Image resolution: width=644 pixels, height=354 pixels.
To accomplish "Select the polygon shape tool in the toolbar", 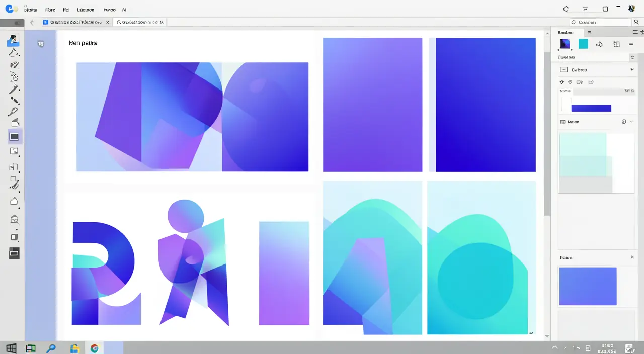I will (14, 202).
